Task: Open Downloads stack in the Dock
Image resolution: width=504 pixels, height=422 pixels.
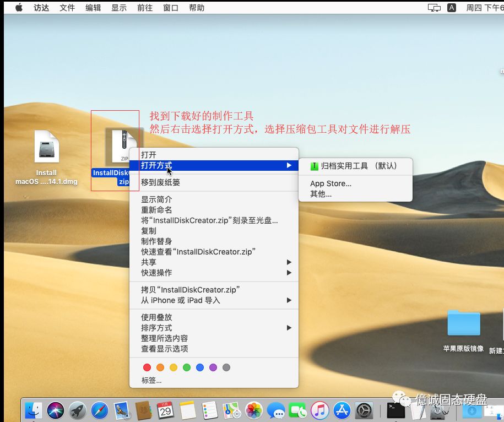Action: (x=472, y=410)
